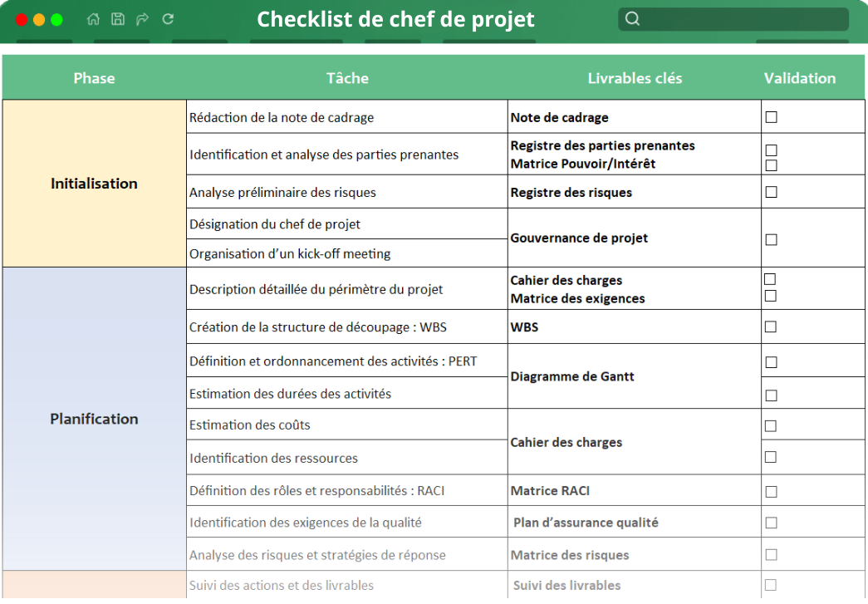Click the magnifying glass search icon

pos(633,19)
